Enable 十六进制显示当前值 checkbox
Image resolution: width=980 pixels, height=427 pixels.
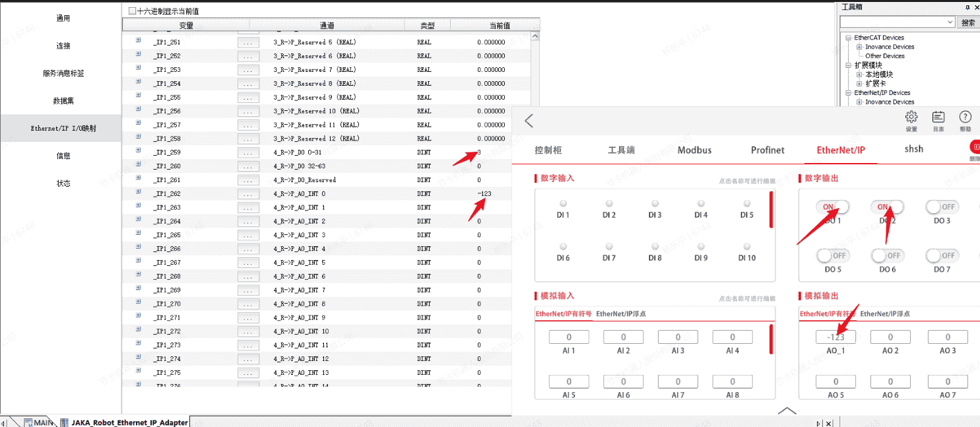pos(132,11)
